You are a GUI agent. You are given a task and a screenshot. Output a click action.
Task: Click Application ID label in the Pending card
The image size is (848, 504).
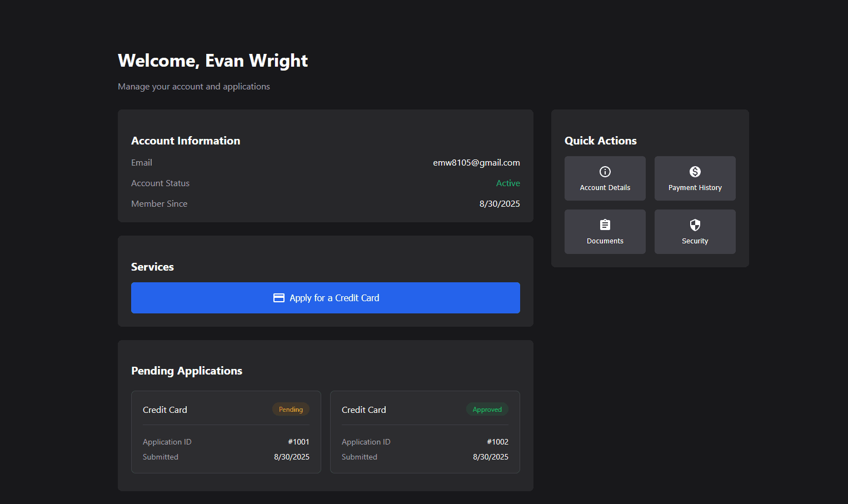click(x=167, y=442)
